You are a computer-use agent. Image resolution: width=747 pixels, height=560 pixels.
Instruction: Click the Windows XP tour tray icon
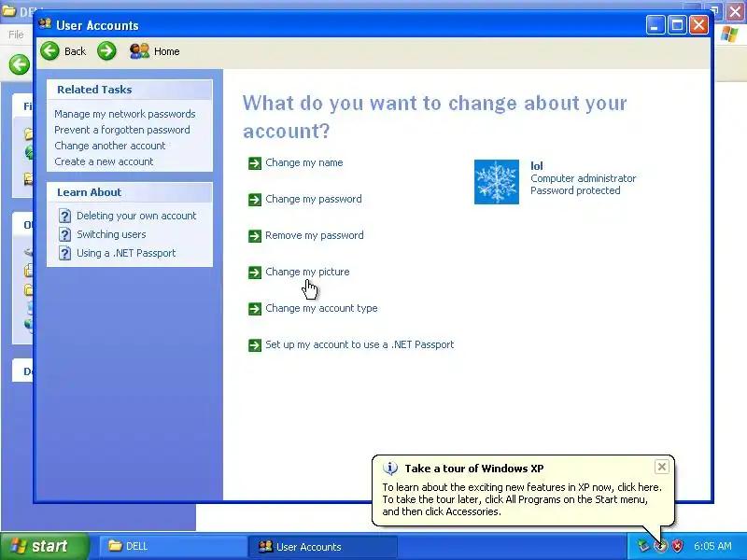point(660,546)
